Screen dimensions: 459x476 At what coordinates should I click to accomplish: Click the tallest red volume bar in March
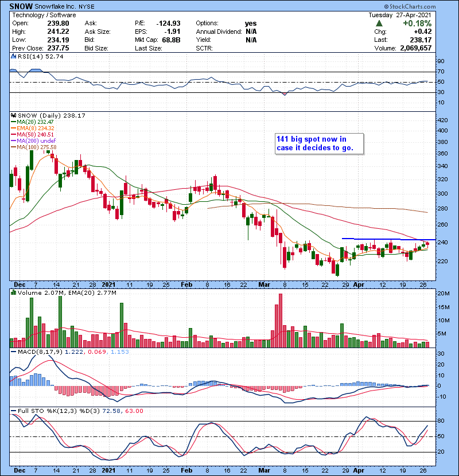point(281,321)
